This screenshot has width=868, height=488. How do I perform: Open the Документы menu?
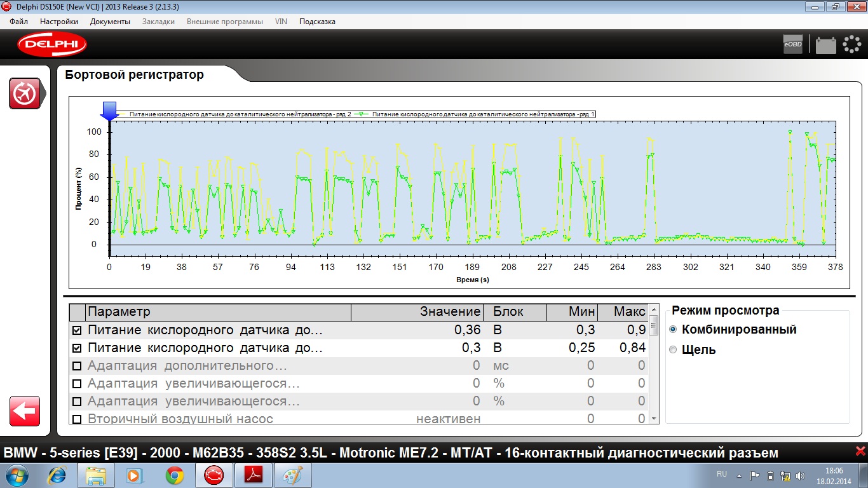pyautogui.click(x=110, y=22)
